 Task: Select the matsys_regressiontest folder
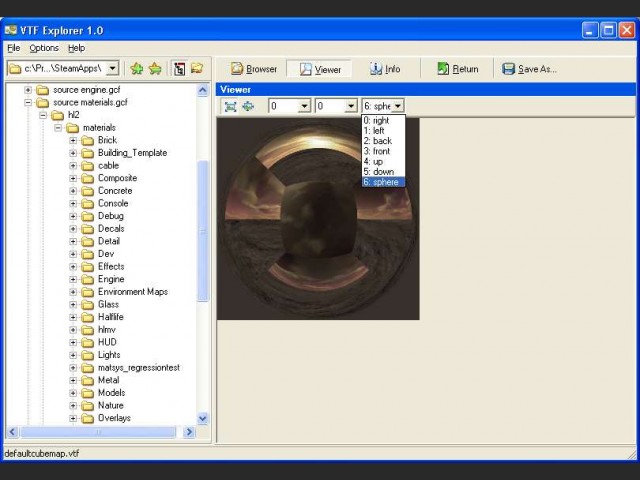139,368
